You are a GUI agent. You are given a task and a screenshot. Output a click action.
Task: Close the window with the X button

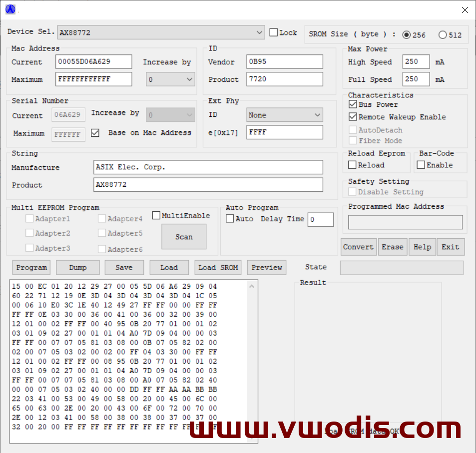coord(465,9)
